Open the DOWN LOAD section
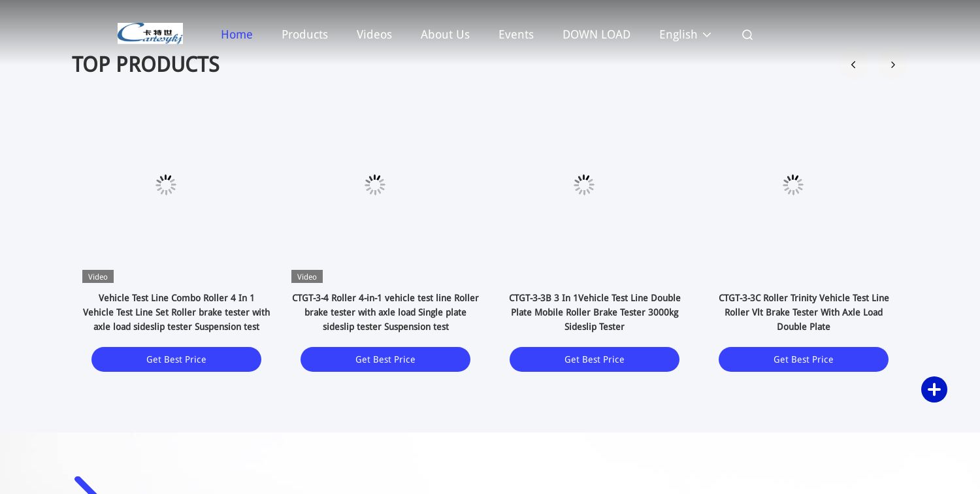980x494 pixels. point(596,35)
